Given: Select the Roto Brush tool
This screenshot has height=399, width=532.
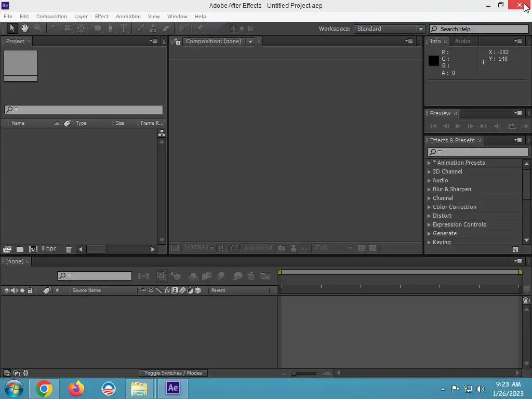Looking at the screenshot, I should tap(183, 29).
